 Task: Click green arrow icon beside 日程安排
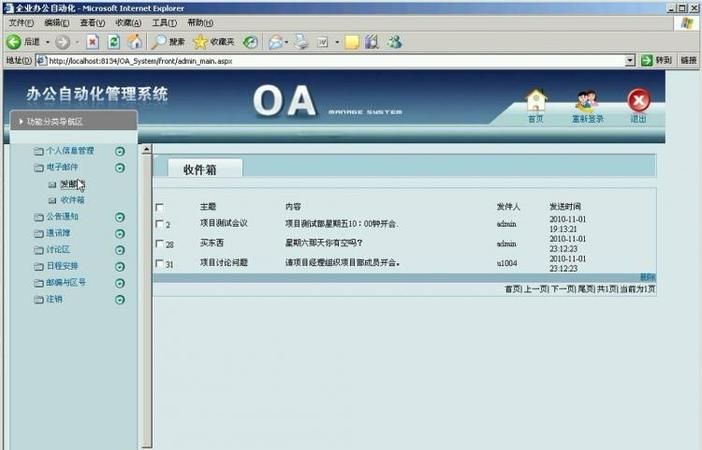coord(120,267)
